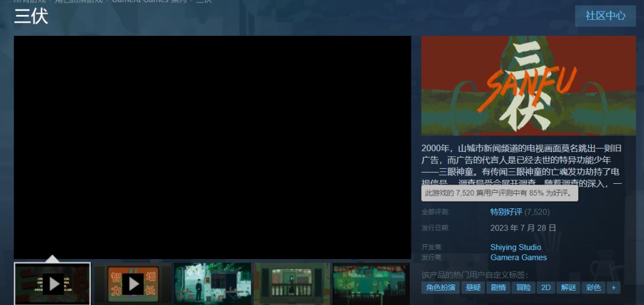This screenshot has width=644, height=305.
Task: Click the review tooltip stating 85% 为好评
Action: coord(500,193)
